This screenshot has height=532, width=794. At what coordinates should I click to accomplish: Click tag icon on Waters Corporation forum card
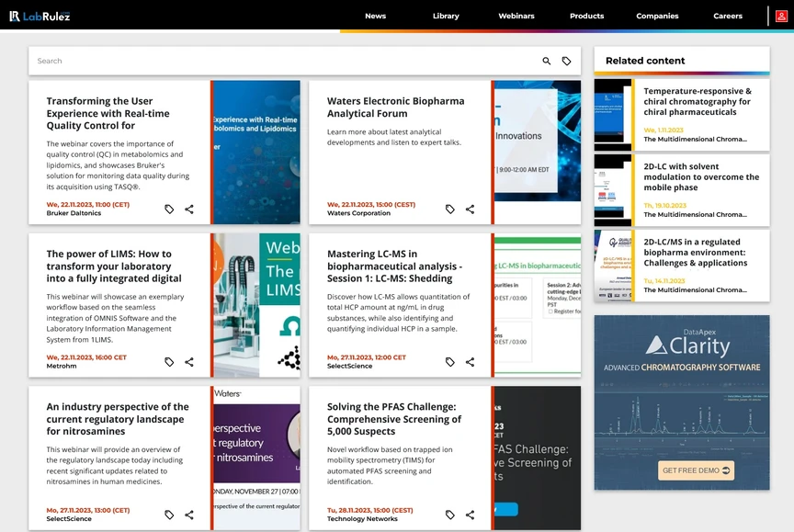point(449,209)
